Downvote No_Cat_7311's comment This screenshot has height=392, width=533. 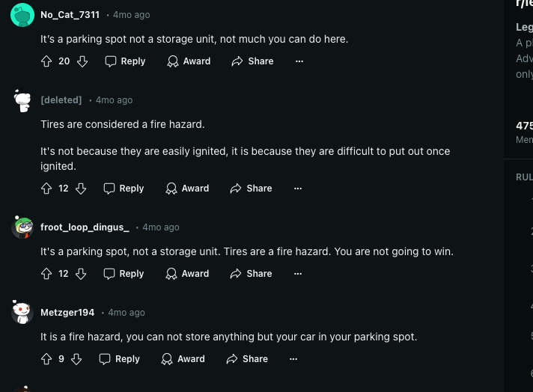(x=82, y=61)
